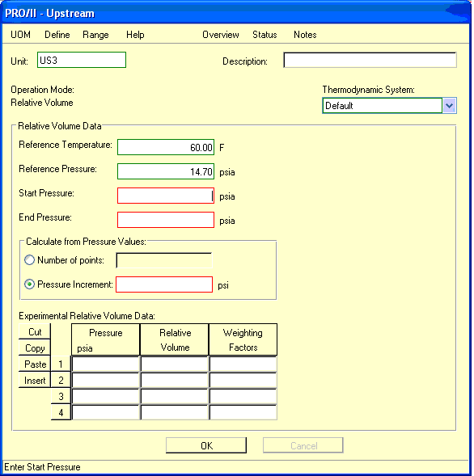This screenshot has height=476, width=474.
Task: Select the Number of points radio button
Action: (x=29, y=260)
